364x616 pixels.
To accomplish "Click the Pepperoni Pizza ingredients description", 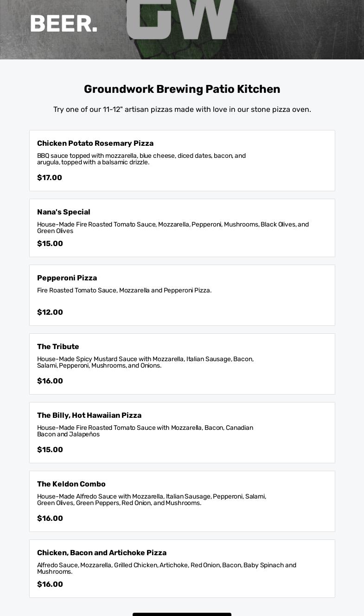I will point(124,291).
